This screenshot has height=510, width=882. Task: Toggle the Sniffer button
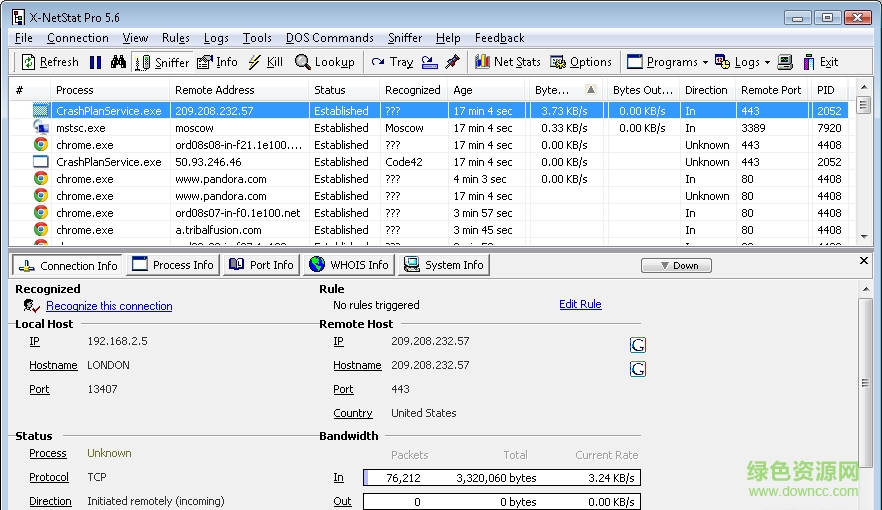tap(162, 62)
